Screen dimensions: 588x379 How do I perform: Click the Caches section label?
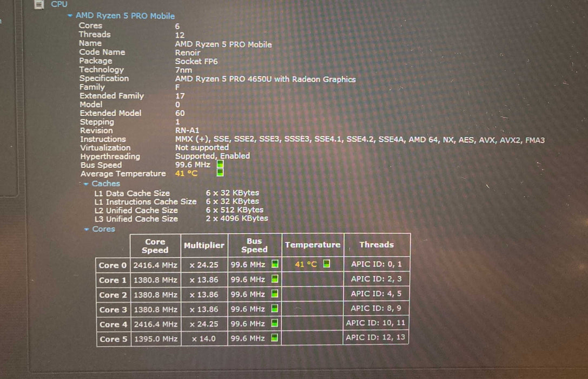tap(105, 184)
